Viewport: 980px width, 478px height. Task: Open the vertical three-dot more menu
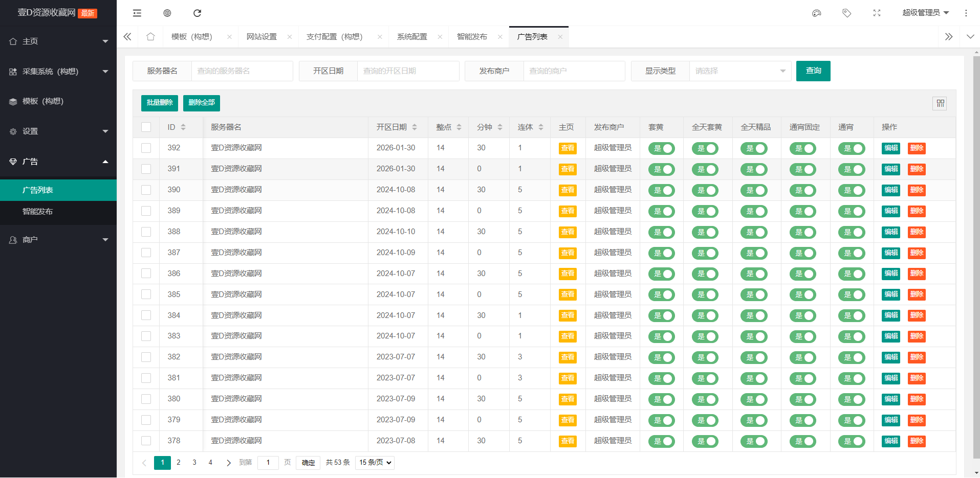click(x=966, y=13)
